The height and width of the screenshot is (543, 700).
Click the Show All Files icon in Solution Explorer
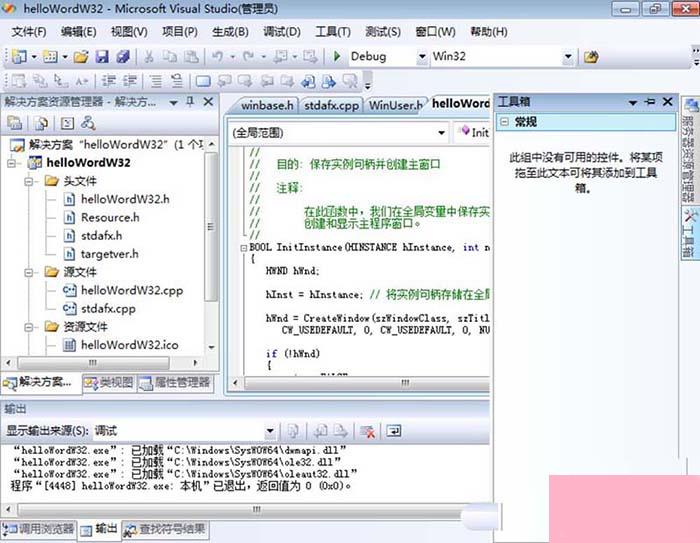click(41, 123)
